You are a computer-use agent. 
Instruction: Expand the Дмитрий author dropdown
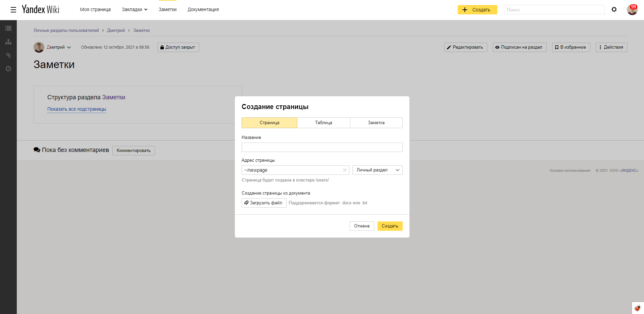[59, 47]
